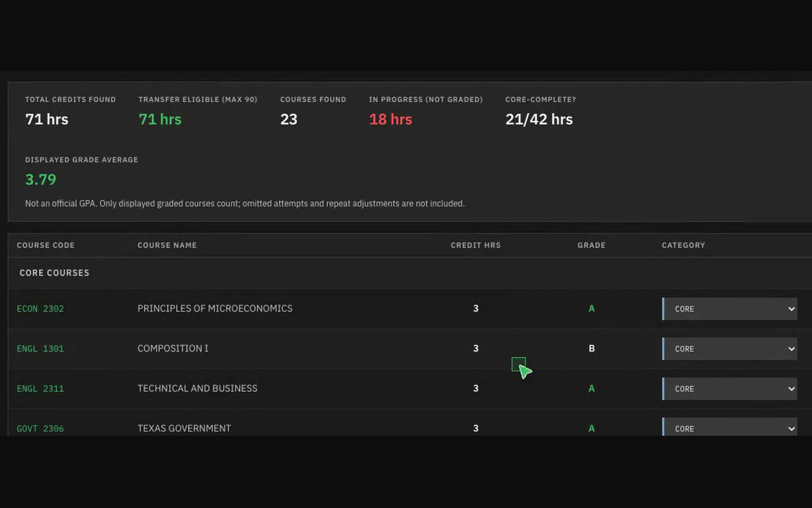Screen dimensions: 812x508
Task: Click the courses found value 23
Action: point(289,119)
